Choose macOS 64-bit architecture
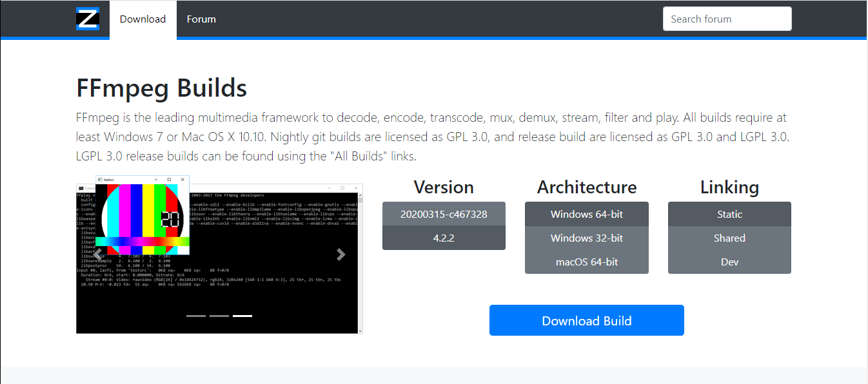 [x=587, y=262]
